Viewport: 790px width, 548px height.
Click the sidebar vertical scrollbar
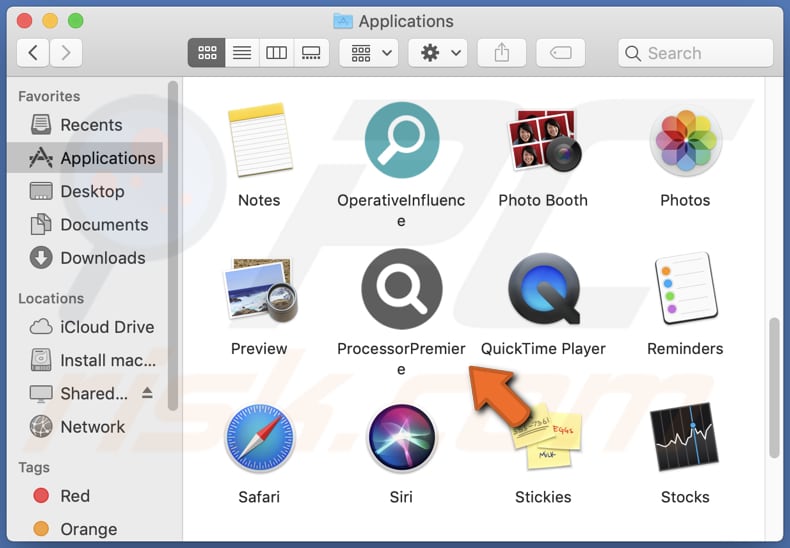[173, 246]
